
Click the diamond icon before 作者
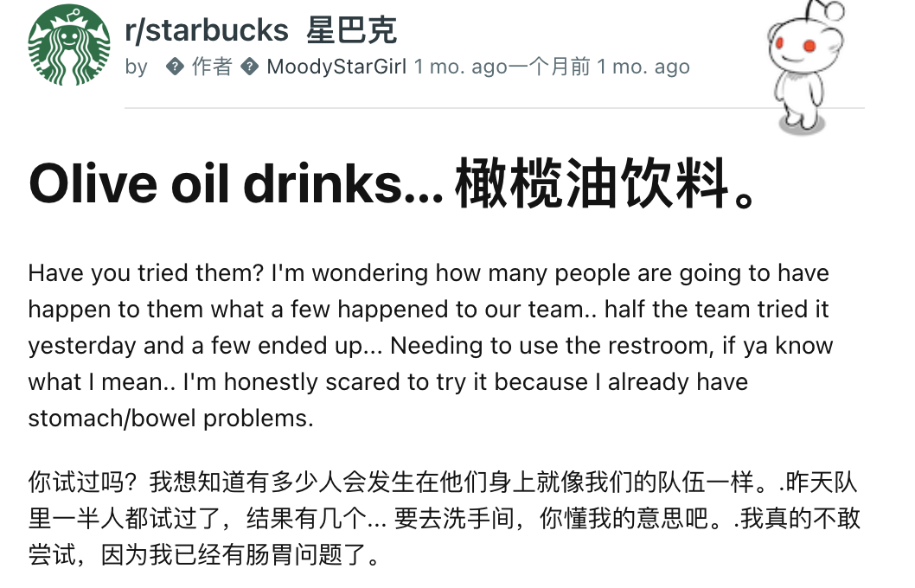click(x=175, y=67)
